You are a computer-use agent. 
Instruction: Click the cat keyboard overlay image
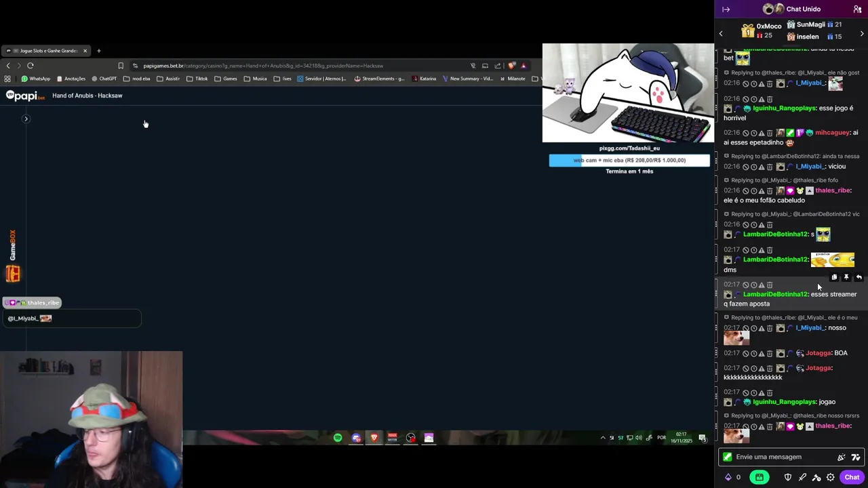click(628, 93)
